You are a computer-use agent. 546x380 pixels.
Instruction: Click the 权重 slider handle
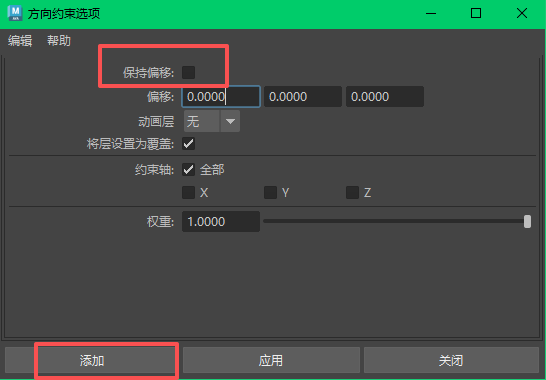pyautogui.click(x=527, y=222)
